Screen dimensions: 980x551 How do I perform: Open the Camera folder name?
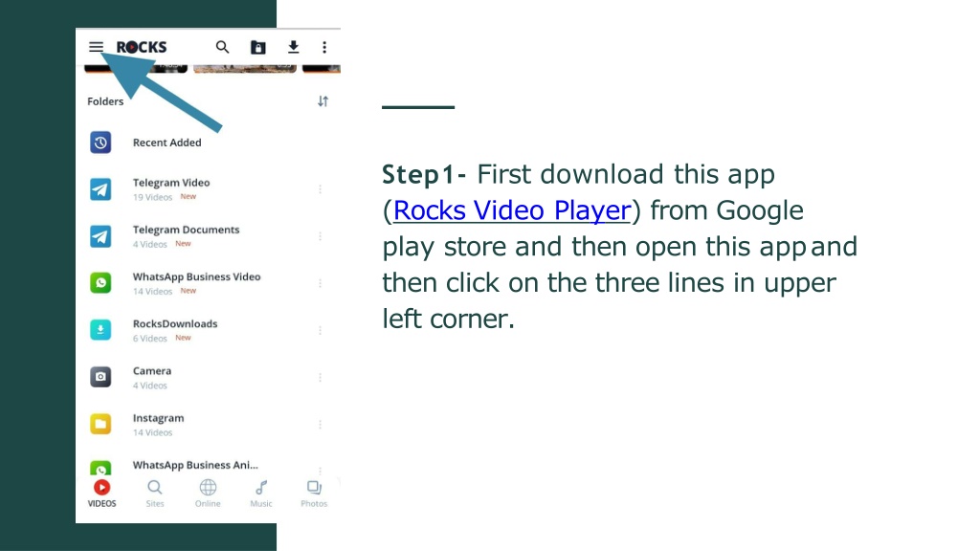(x=152, y=370)
